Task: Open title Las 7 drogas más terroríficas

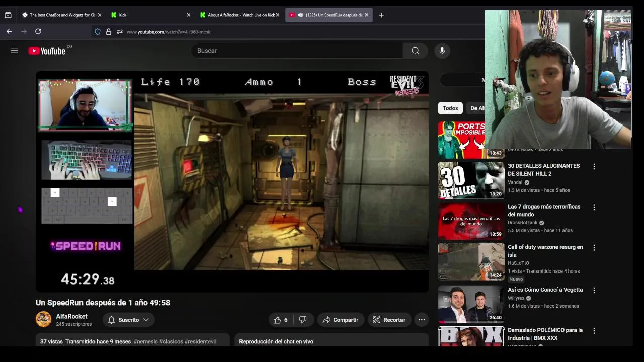Action: pyautogui.click(x=544, y=211)
